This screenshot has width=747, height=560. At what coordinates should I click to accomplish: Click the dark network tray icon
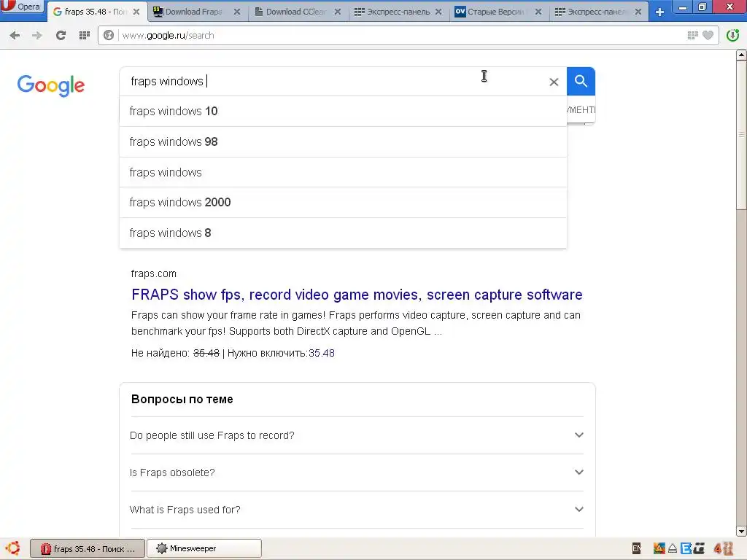pos(700,548)
